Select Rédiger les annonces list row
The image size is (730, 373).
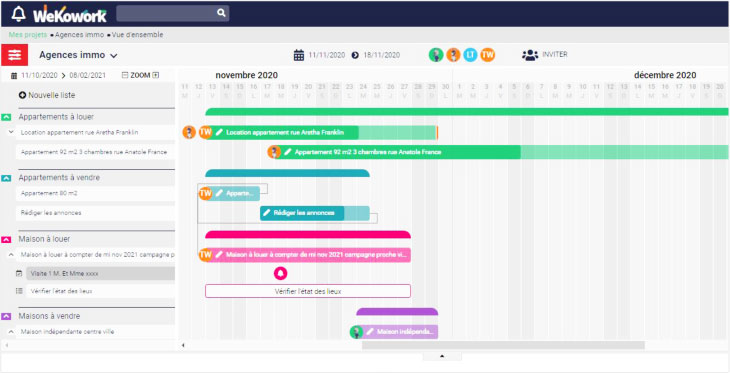point(95,213)
